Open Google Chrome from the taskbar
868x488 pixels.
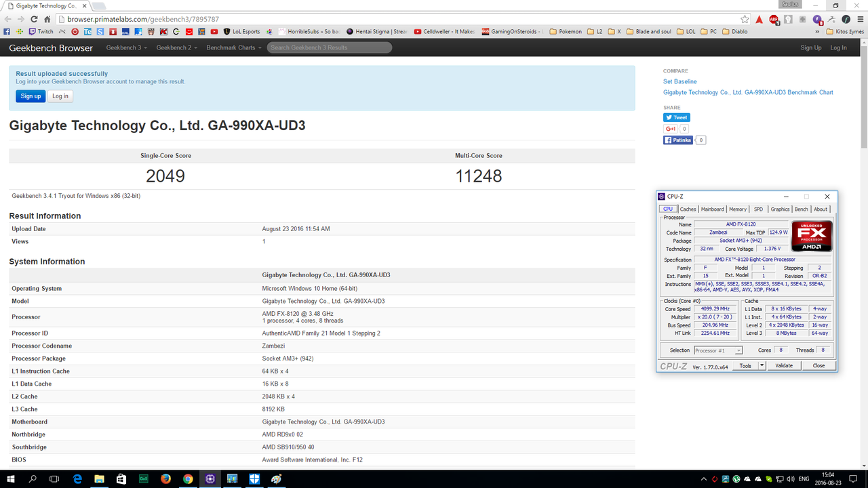tap(188, 479)
